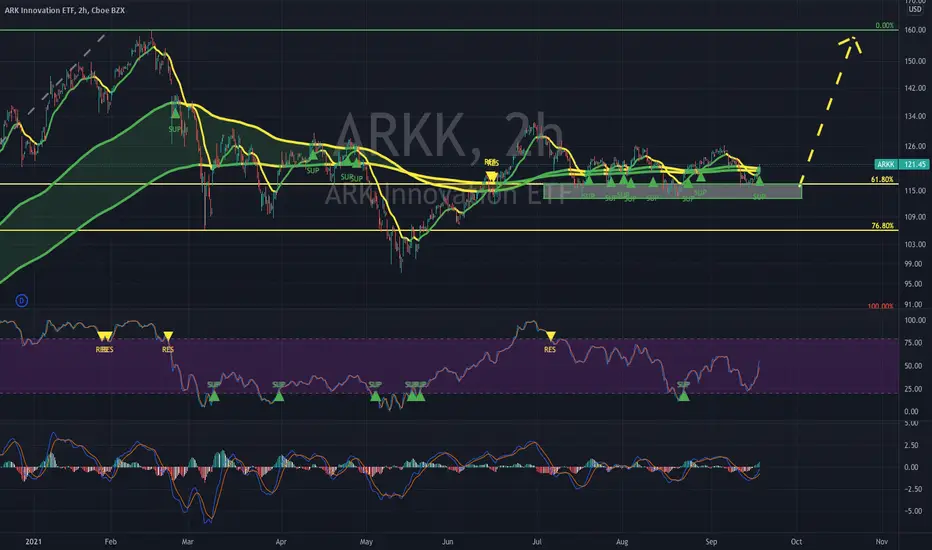932x550 pixels.
Task: Click the Nov label on time axis
Action: pyautogui.click(x=882, y=542)
